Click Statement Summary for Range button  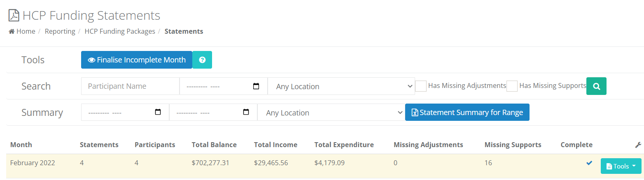(467, 112)
